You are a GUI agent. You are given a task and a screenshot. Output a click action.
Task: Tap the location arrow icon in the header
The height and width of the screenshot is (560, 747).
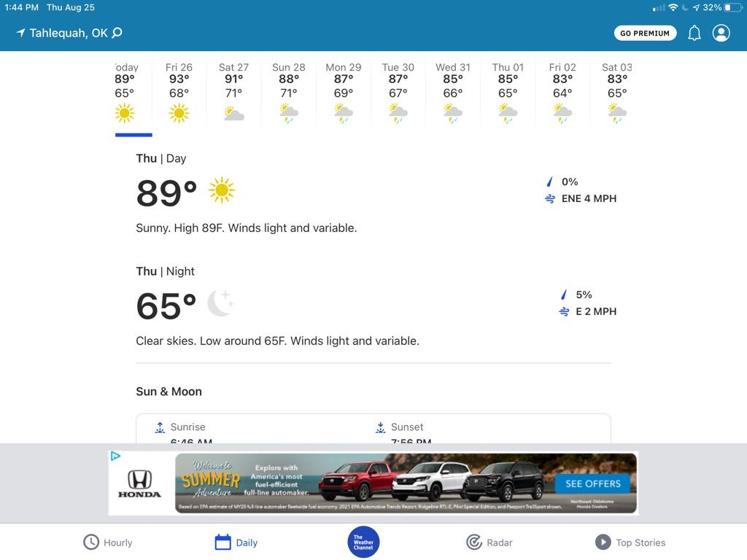pyautogui.click(x=20, y=33)
